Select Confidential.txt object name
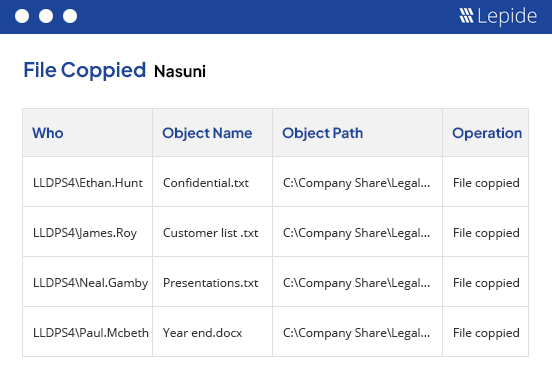552x380 pixels. pos(206,183)
